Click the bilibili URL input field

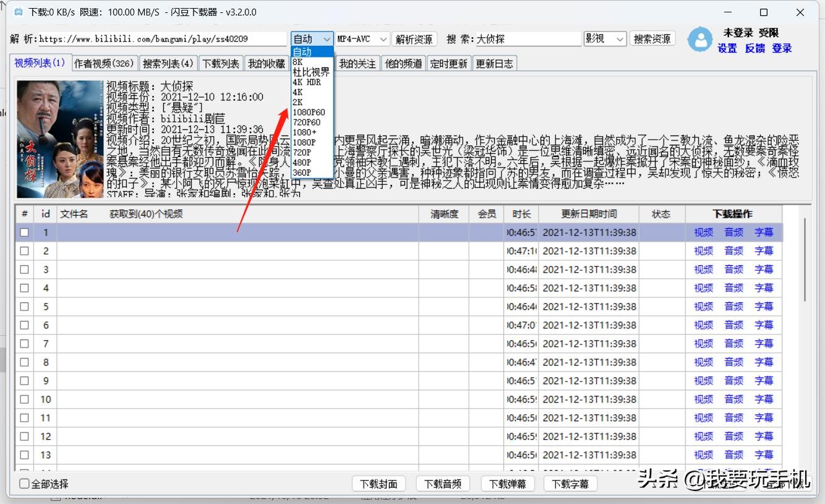[x=162, y=39]
